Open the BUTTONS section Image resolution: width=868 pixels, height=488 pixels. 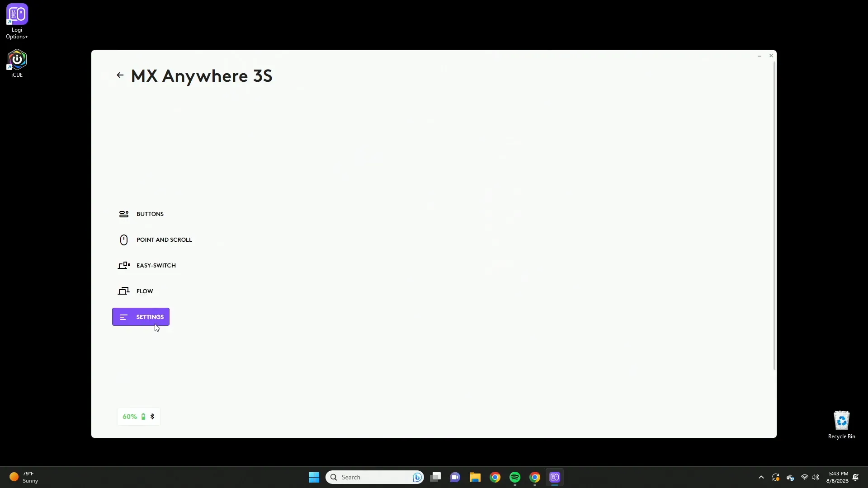click(x=141, y=214)
